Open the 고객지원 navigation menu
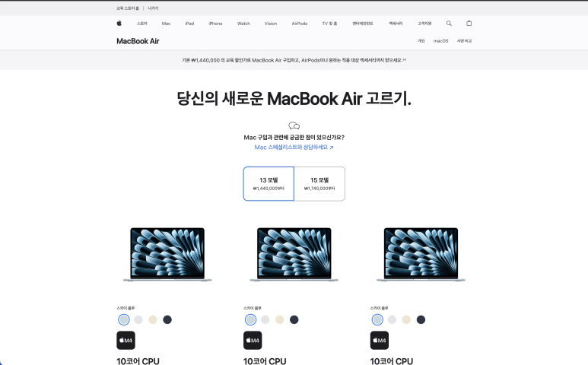The width and height of the screenshot is (588, 365). 424,24
